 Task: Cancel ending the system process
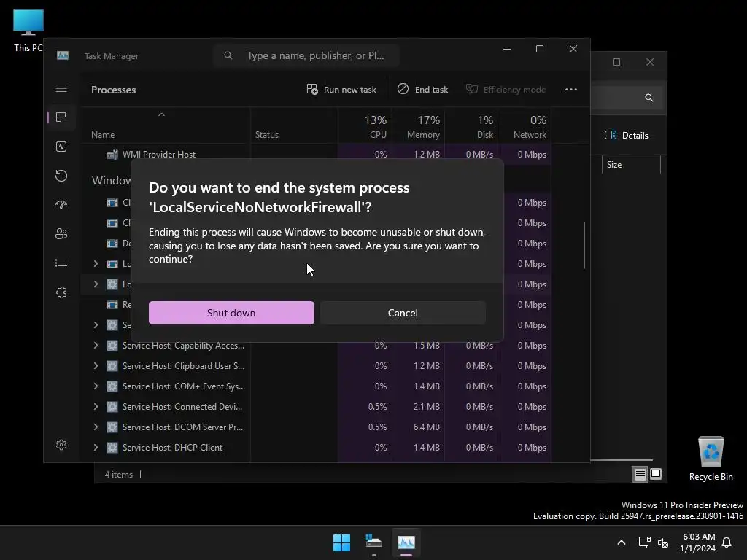[x=403, y=313]
